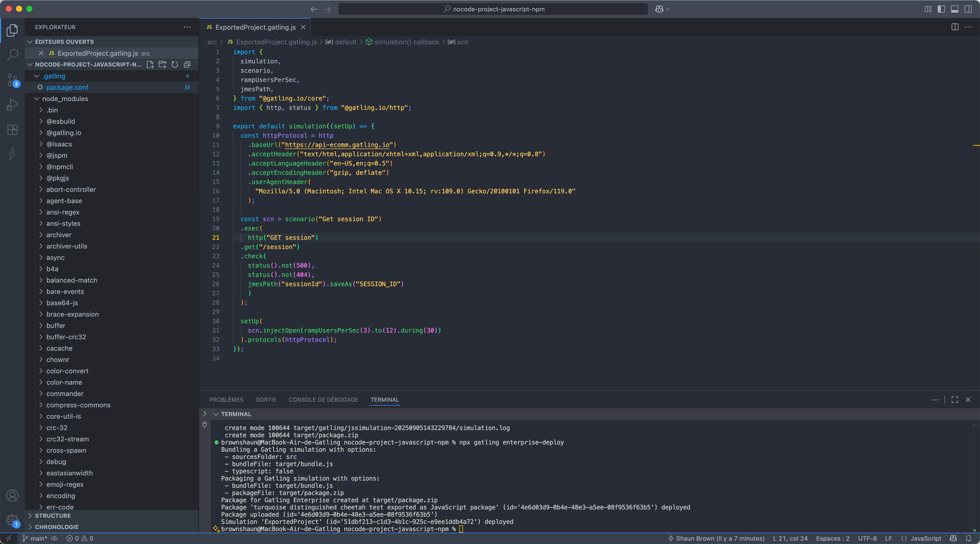Click the L 21, col 24 cursor position

pos(790,538)
